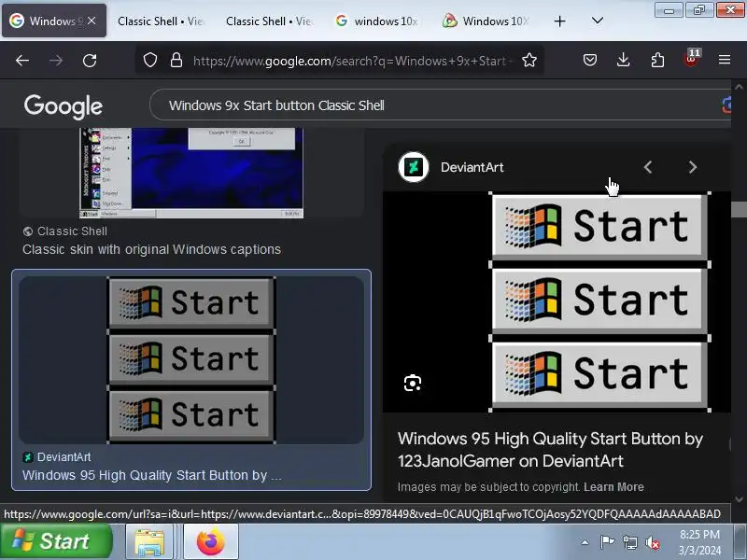This screenshot has height=560, width=747.
Task: Save page to Pocket
Action: pos(590,60)
